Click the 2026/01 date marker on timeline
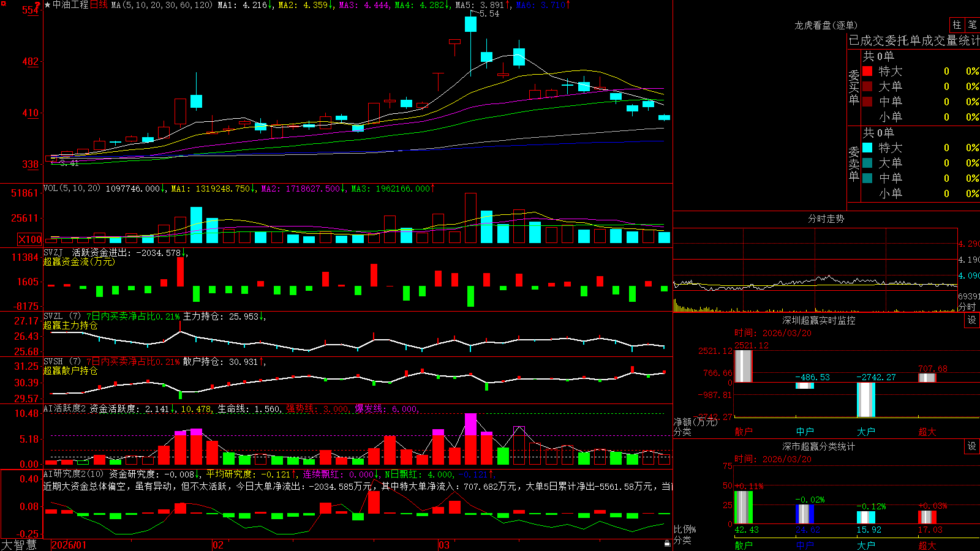The image size is (980, 551). 69,545
